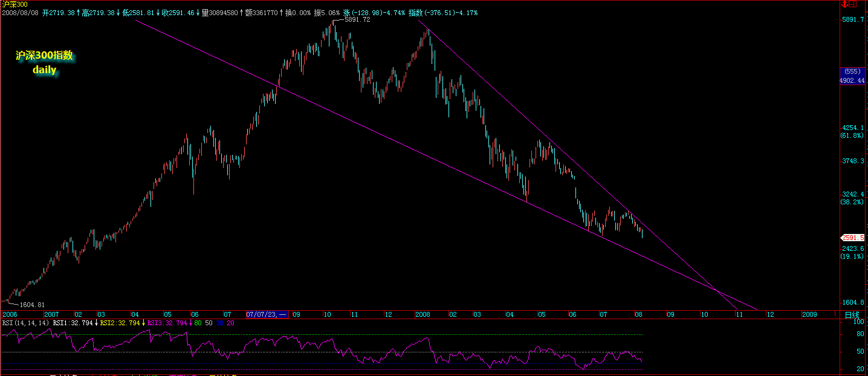Click the current price marker 2591.5

click(853, 238)
